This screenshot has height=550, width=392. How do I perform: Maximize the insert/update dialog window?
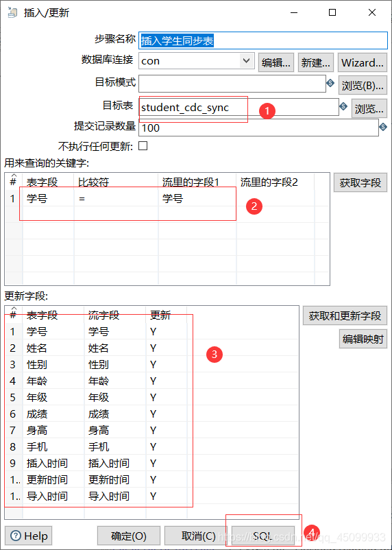[332, 12]
